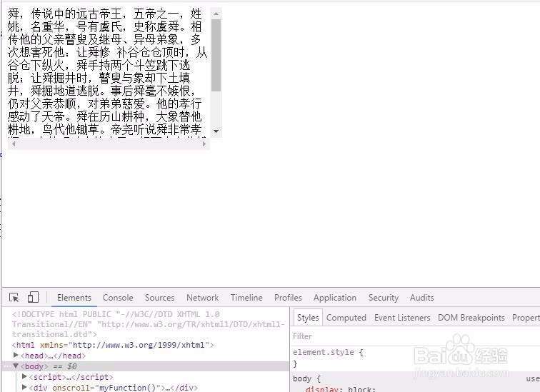
Task: Select the Styles sidebar tab
Action: click(308, 317)
